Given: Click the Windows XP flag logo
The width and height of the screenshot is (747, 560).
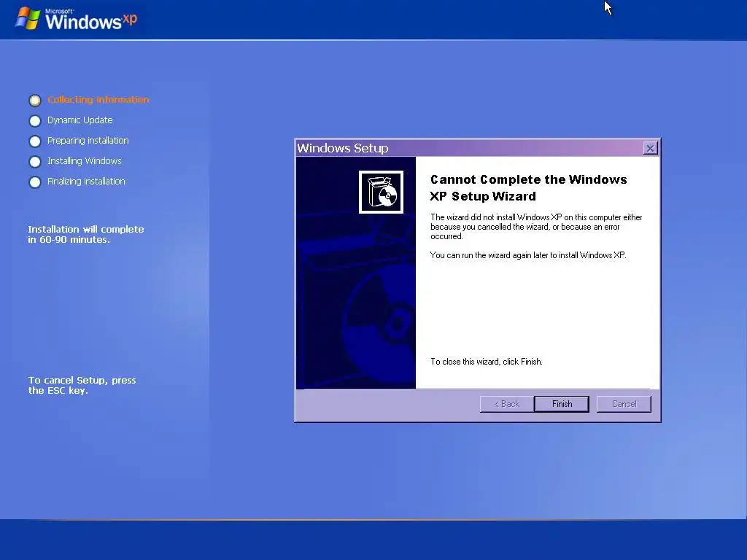Looking at the screenshot, I should (28, 19).
